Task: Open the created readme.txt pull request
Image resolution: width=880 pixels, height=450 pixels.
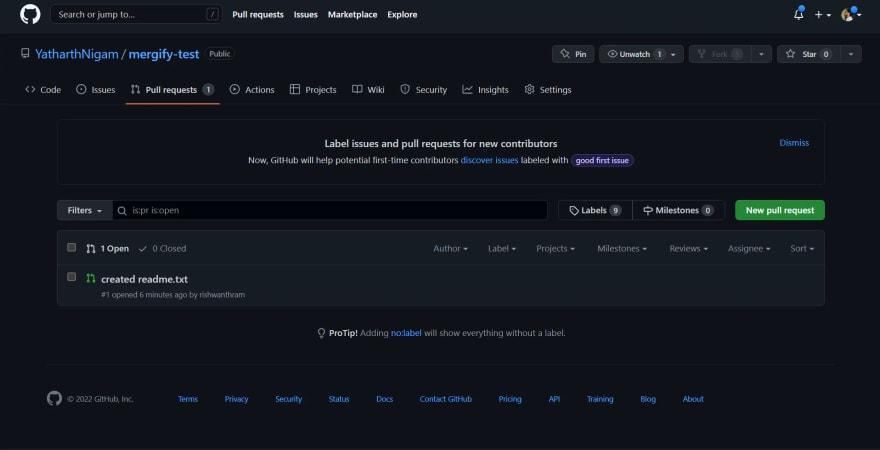Action: point(144,279)
